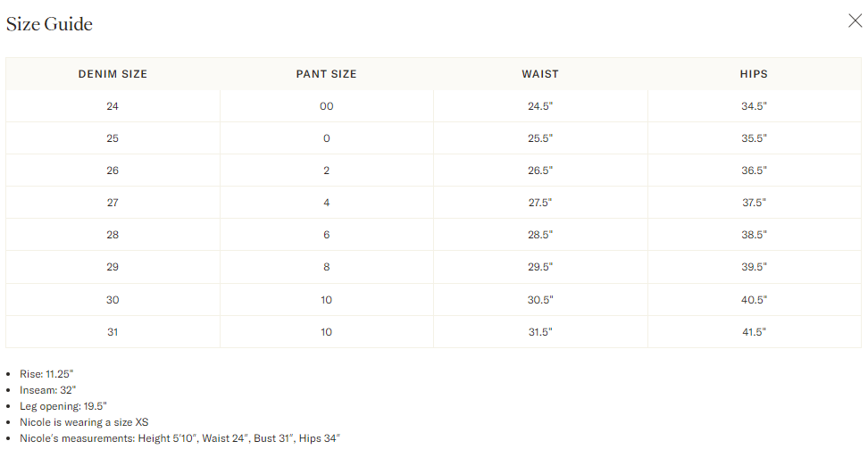This screenshot has height=466, width=868.
Task: Click the Leg opening: 19.5" text
Action: 63,406
